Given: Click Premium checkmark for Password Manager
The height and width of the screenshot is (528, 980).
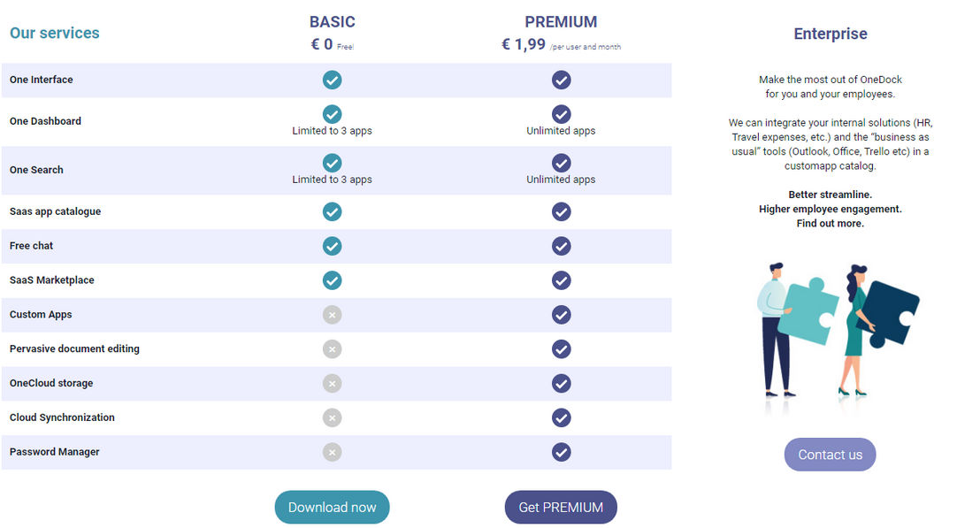Looking at the screenshot, I should [x=562, y=453].
